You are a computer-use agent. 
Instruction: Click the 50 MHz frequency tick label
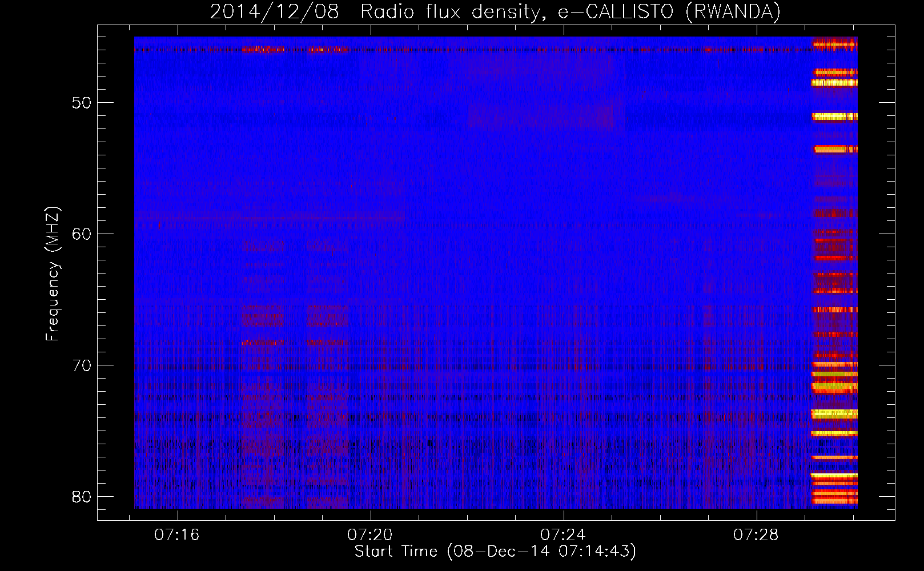coord(82,103)
